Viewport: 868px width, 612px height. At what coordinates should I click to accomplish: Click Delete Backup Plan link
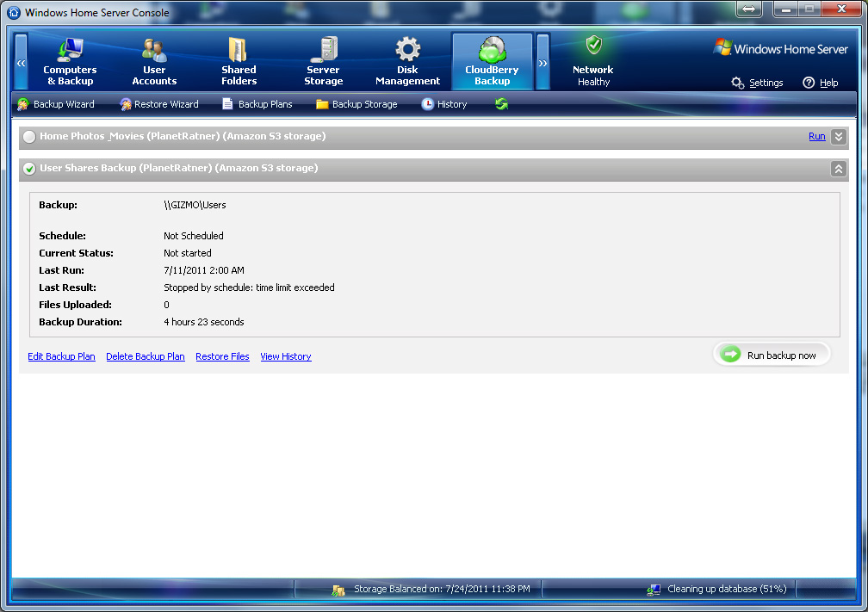(x=146, y=356)
